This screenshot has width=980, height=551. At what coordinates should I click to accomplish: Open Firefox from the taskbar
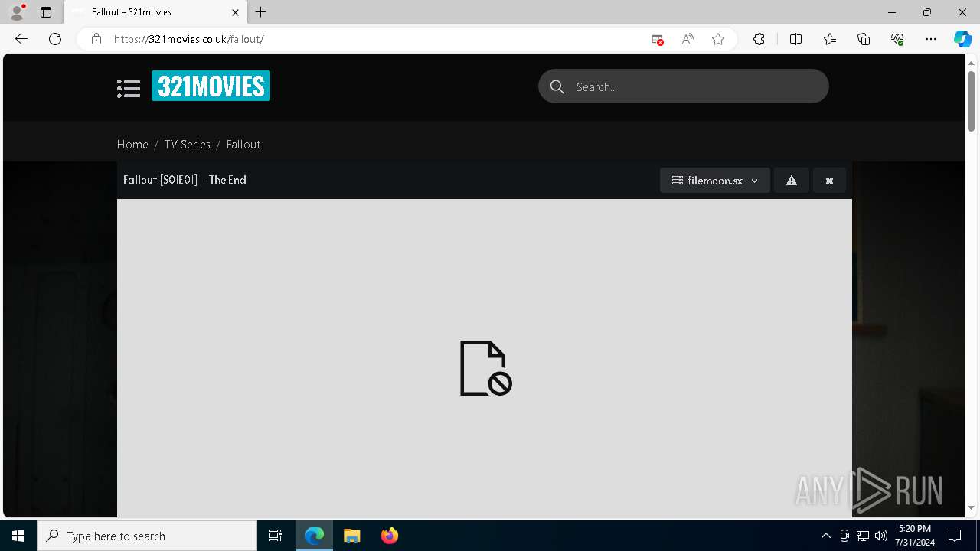(389, 536)
